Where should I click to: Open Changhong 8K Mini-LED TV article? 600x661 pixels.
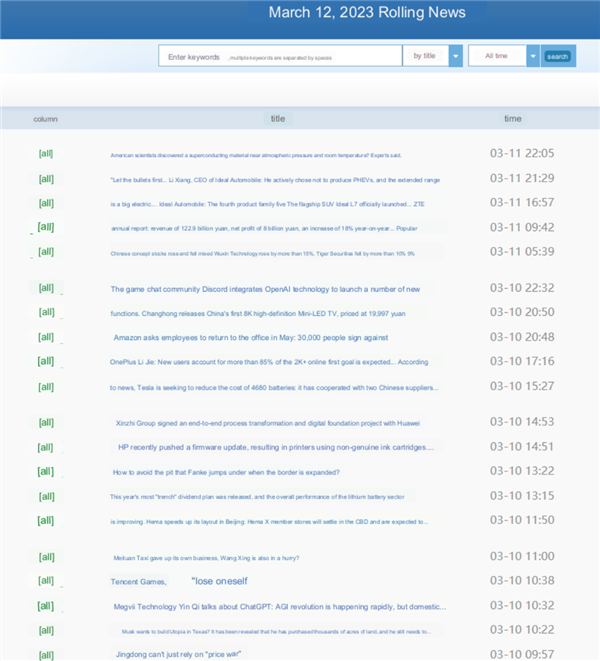(258, 313)
